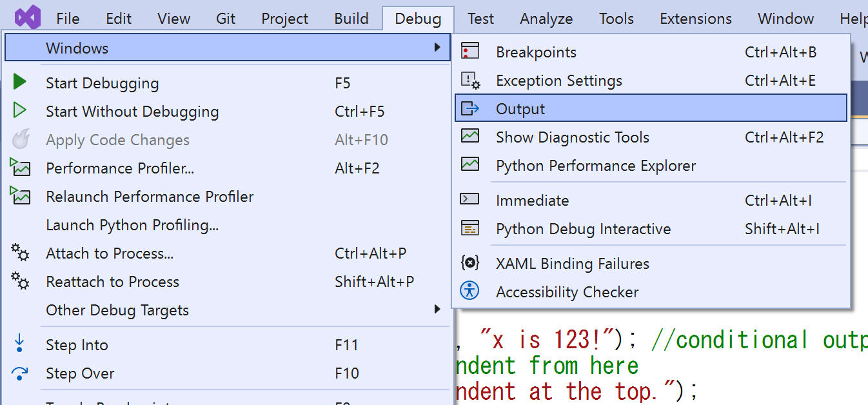
Task: Open XAML Binding Failures entry
Action: point(651,263)
